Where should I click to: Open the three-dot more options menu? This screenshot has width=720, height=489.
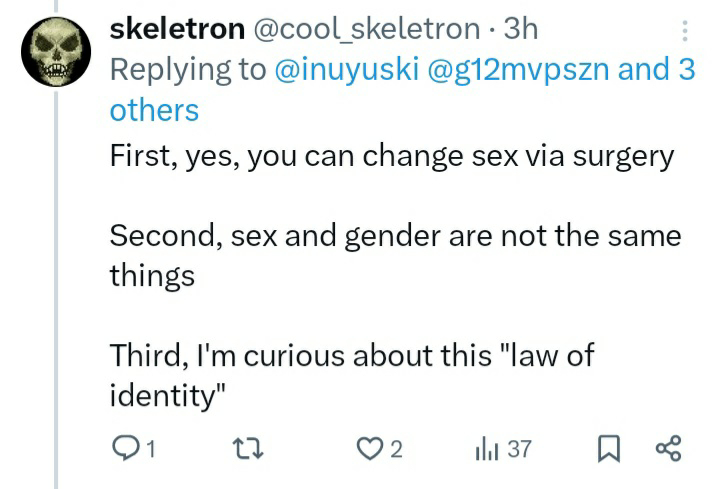tap(685, 31)
